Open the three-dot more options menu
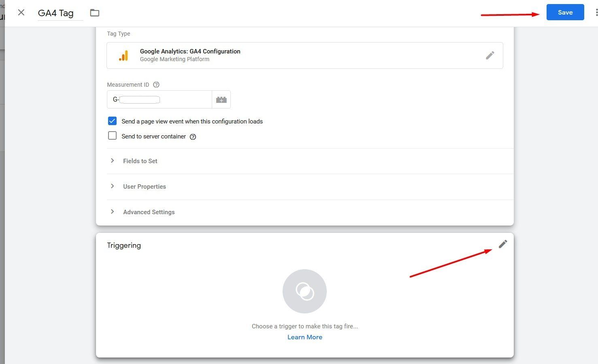 596,13
